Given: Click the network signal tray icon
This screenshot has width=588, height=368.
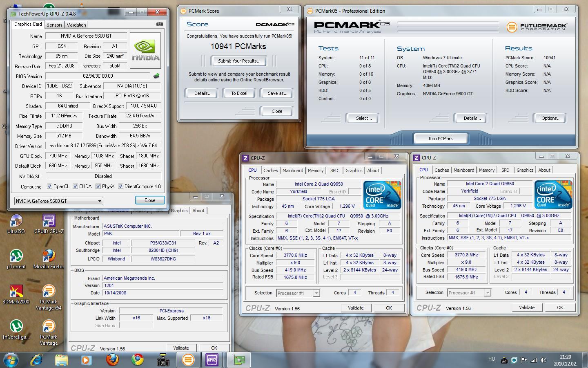Looking at the screenshot, I should point(534,360).
